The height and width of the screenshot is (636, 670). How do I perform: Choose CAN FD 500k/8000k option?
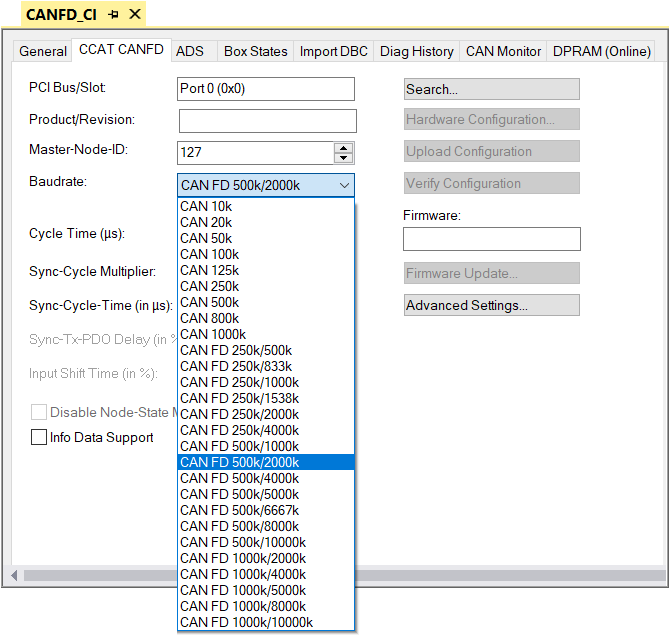(x=266, y=526)
